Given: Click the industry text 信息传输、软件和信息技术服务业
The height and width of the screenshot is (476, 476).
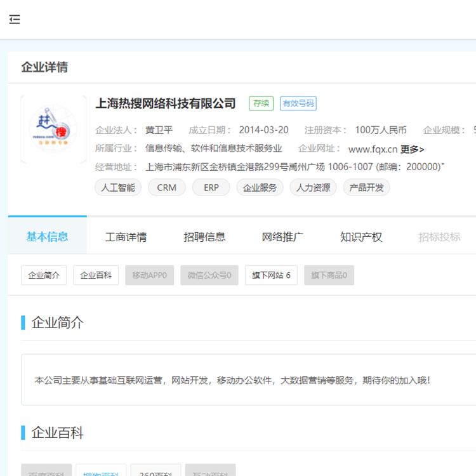Looking at the screenshot, I should click(214, 148).
